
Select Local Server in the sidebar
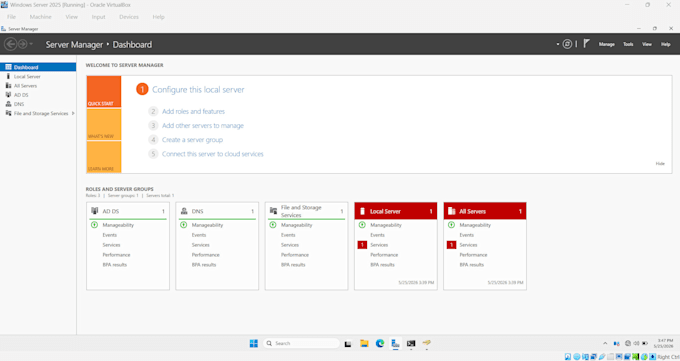38,76
